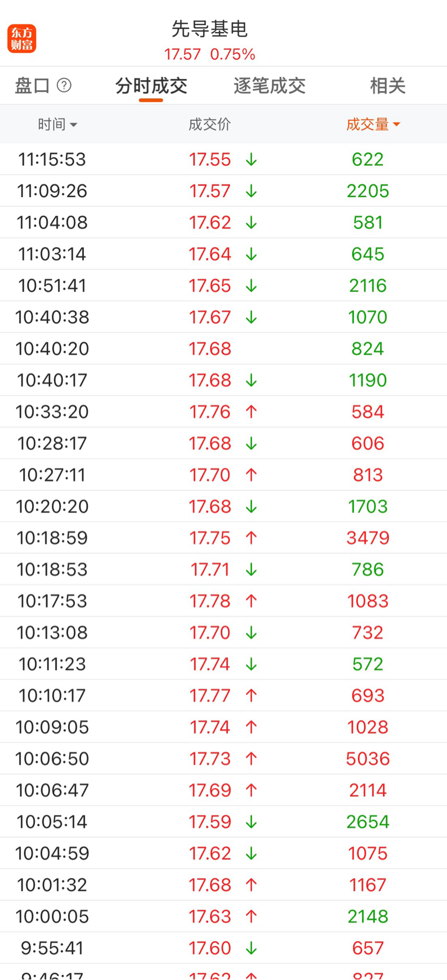Click the red up arrow on the 10:18:59 row
This screenshot has width=447, height=980.
tap(251, 538)
